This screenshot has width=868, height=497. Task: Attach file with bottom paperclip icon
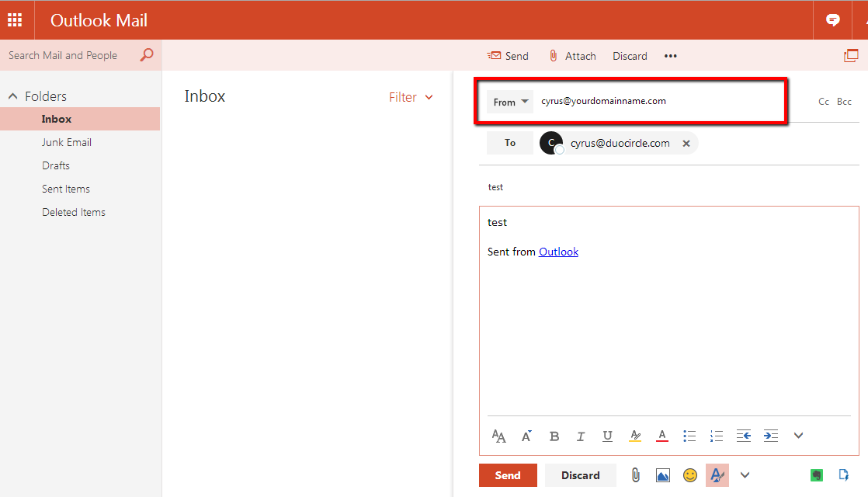(x=636, y=474)
